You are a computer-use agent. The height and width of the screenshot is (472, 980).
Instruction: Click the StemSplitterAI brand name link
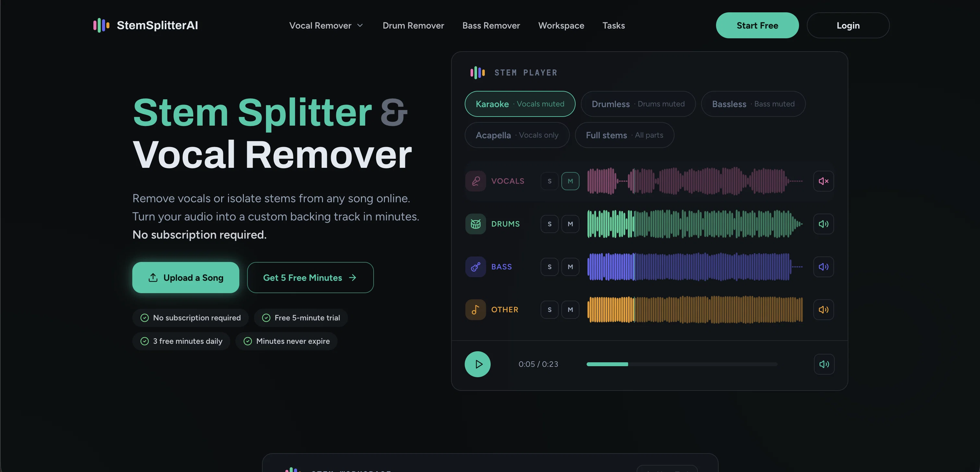[x=157, y=25]
